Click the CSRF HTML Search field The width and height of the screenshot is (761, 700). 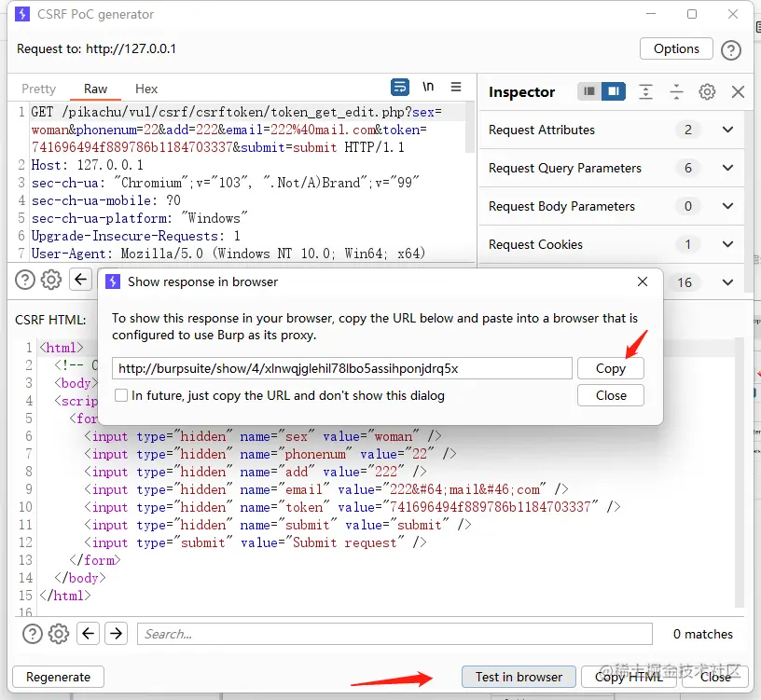394,634
